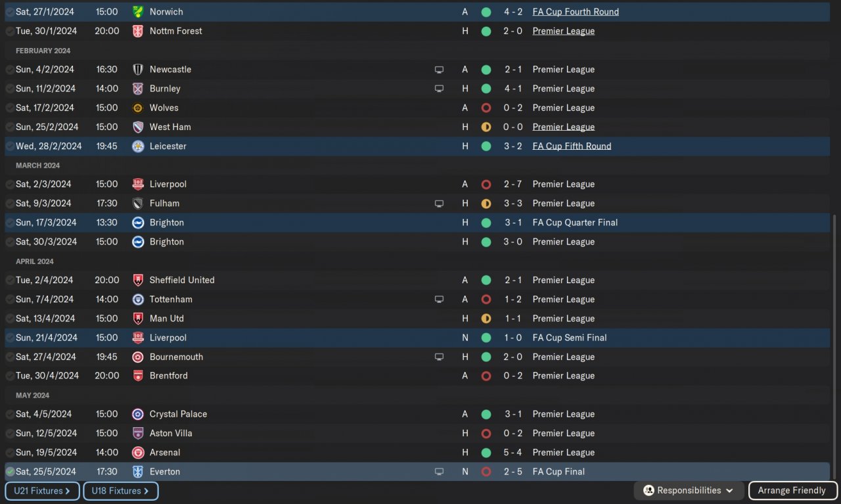Click the Arrange Friendly button
The image size is (841, 504).
[x=791, y=491]
